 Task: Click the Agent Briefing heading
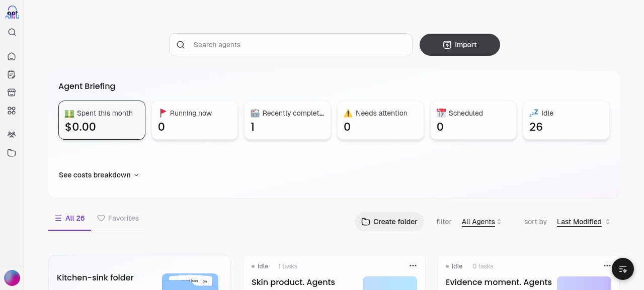pyautogui.click(x=87, y=86)
